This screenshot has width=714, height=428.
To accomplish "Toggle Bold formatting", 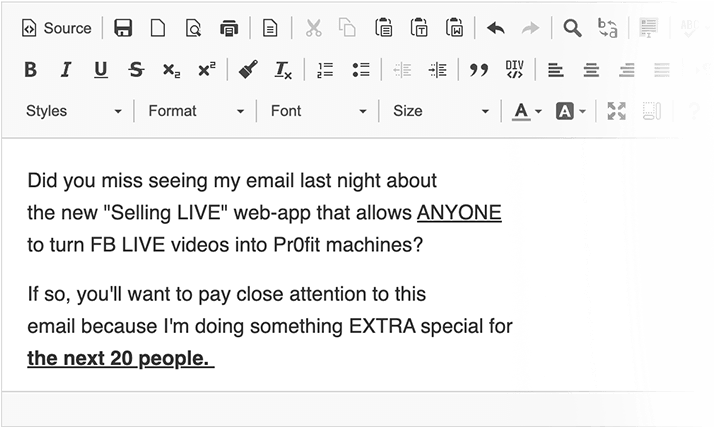I will 30,70.
